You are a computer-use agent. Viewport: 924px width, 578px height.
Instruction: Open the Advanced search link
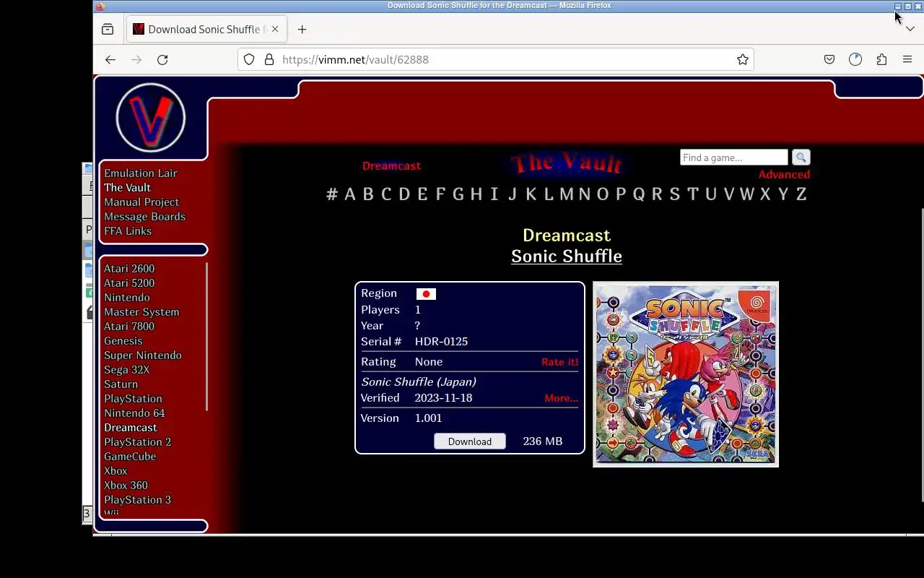[x=784, y=174]
